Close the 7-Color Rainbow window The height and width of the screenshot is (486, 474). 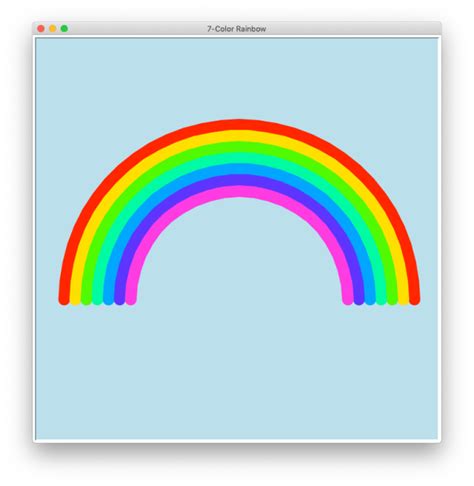click(x=41, y=29)
